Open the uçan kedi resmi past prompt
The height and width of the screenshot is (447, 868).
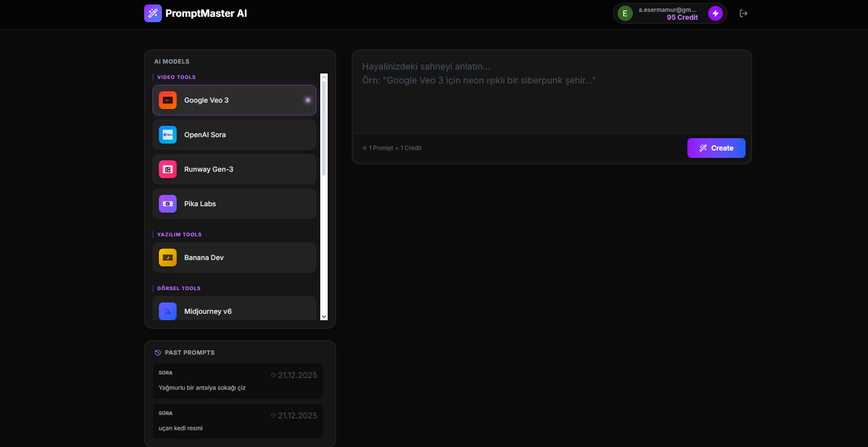pos(238,421)
